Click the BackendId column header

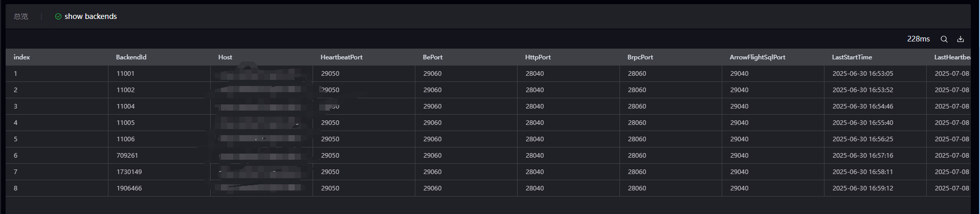tap(131, 57)
